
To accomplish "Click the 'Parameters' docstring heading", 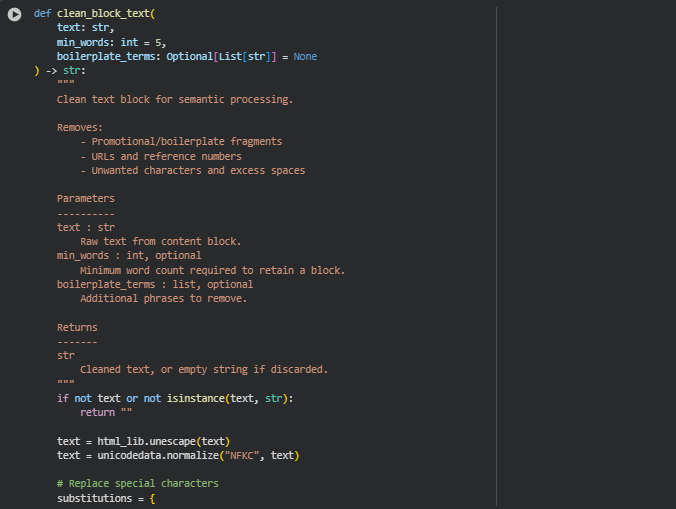I will [x=85, y=198].
